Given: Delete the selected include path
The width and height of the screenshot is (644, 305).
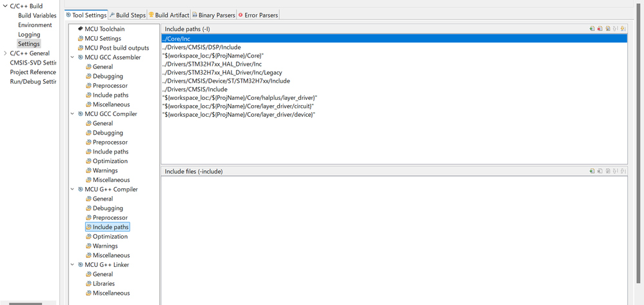Looking at the screenshot, I should click(x=600, y=29).
